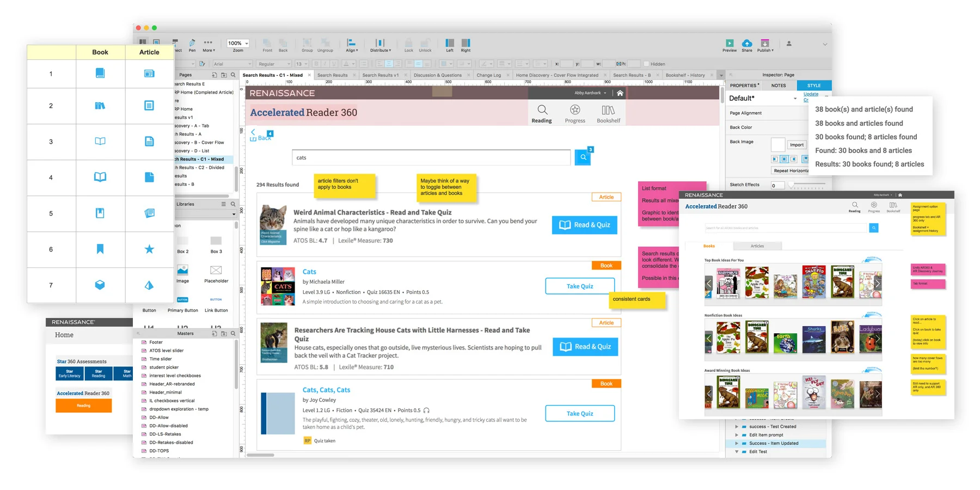Click Take Quiz for Cats, Cats, Cats
Viewport: 980px width, 490px height.
580,414
